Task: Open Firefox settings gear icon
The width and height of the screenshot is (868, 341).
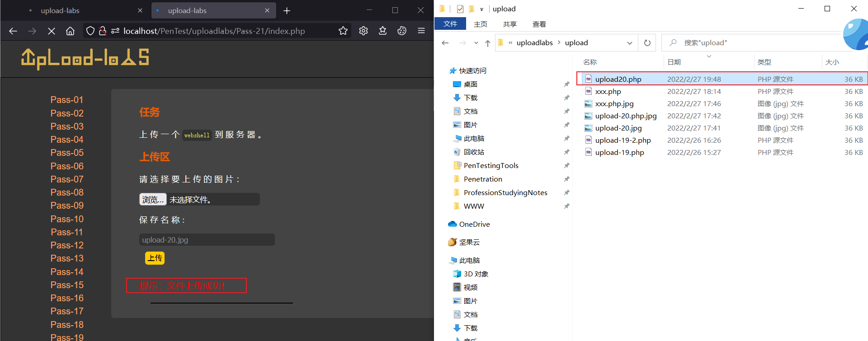Action: 363,31
